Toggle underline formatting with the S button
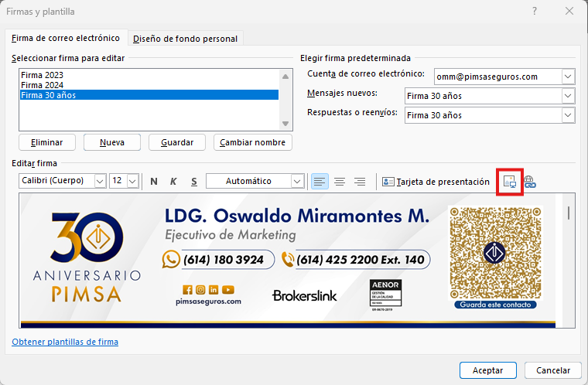The width and height of the screenshot is (588, 385). (x=194, y=182)
